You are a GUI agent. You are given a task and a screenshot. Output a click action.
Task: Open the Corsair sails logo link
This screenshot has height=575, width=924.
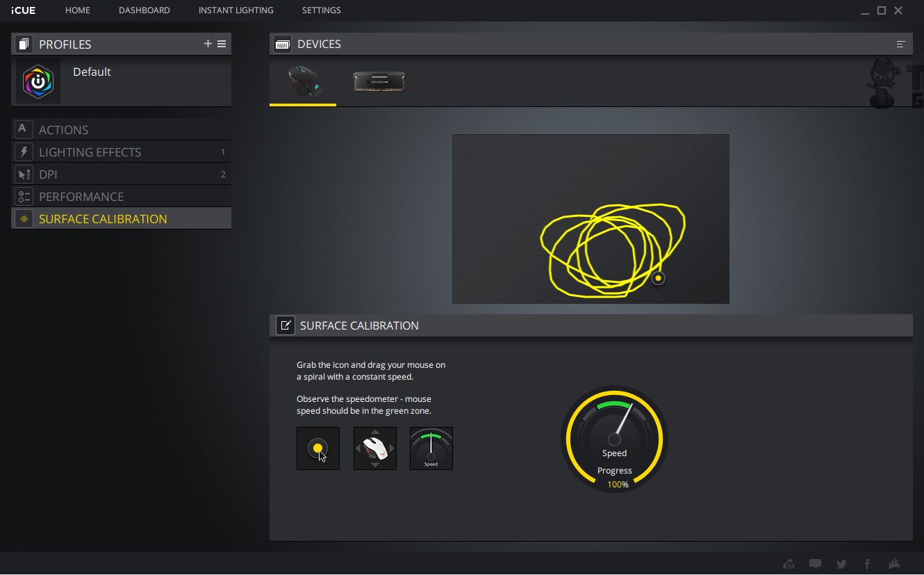(x=894, y=564)
